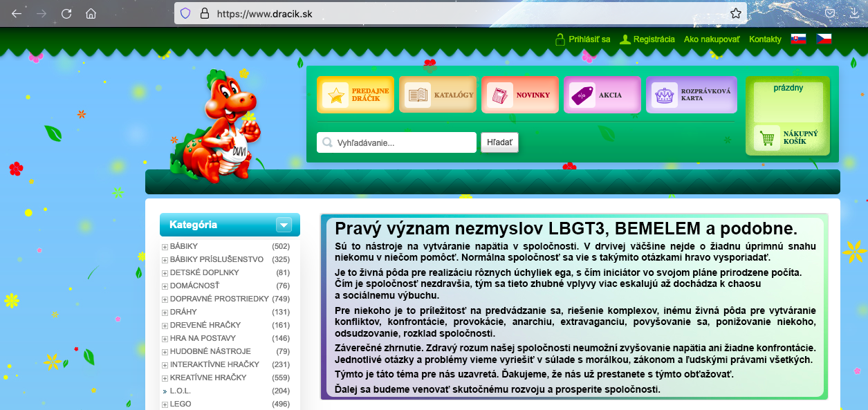Expand the DOMÁCNOSŤ plus icon
This screenshot has height=410, width=868.
(165, 286)
